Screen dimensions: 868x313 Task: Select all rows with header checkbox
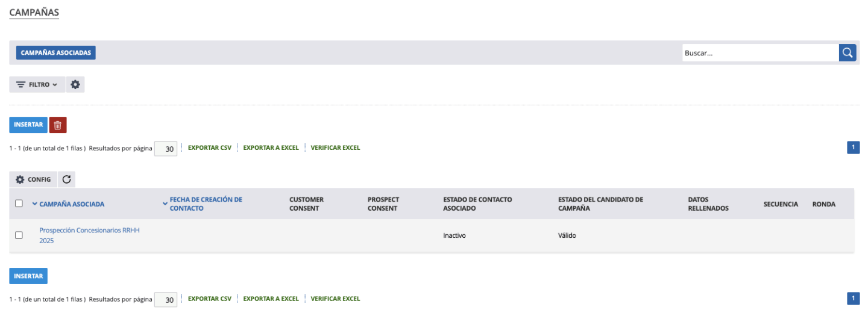tap(19, 203)
